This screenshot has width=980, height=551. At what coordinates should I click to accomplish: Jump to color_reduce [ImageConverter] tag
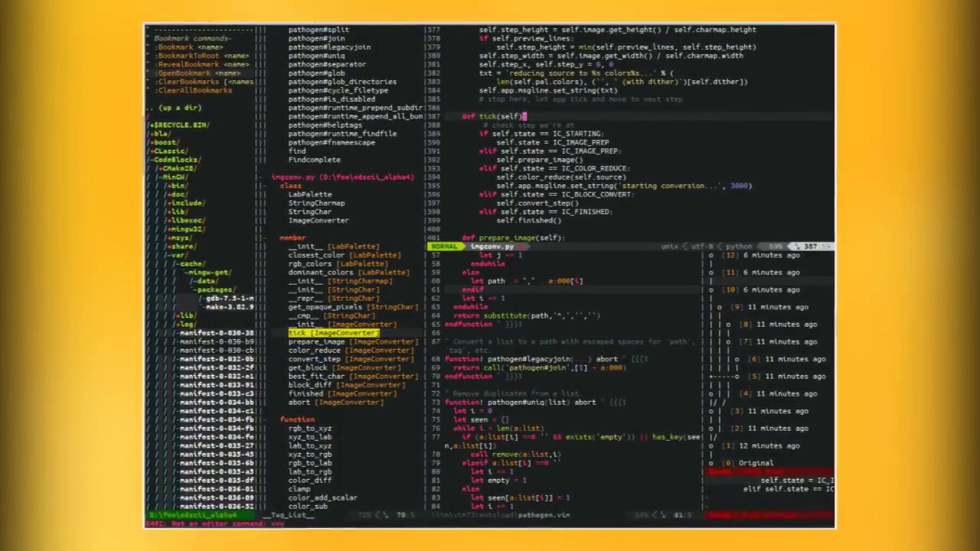pos(351,350)
